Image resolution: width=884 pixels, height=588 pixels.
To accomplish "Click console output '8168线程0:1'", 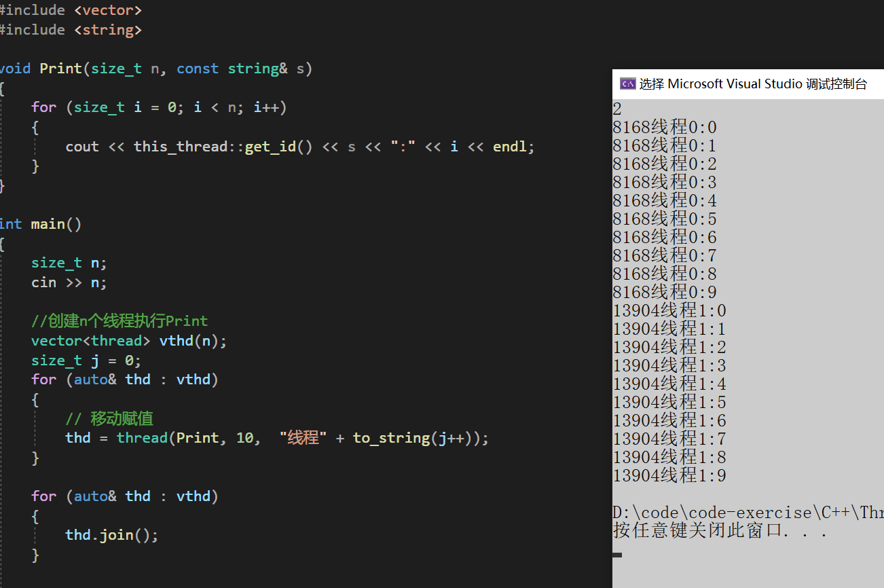I will [665, 146].
